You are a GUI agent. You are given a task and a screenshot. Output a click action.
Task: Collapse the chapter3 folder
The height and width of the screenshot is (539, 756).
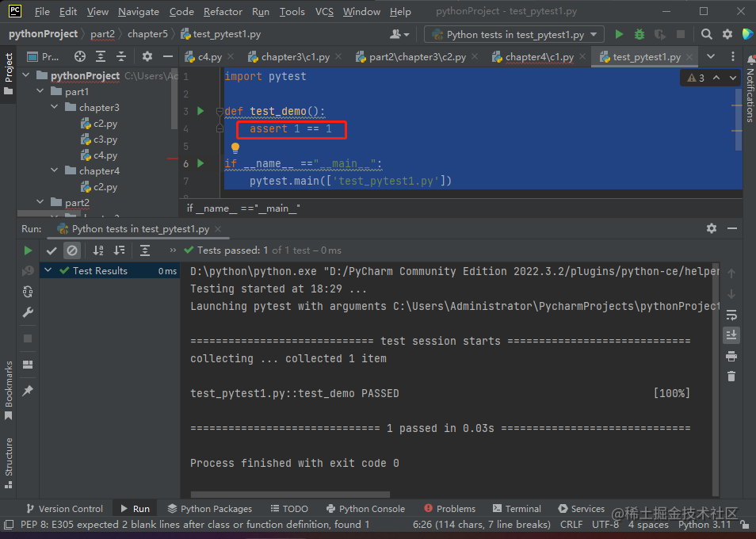tap(55, 107)
